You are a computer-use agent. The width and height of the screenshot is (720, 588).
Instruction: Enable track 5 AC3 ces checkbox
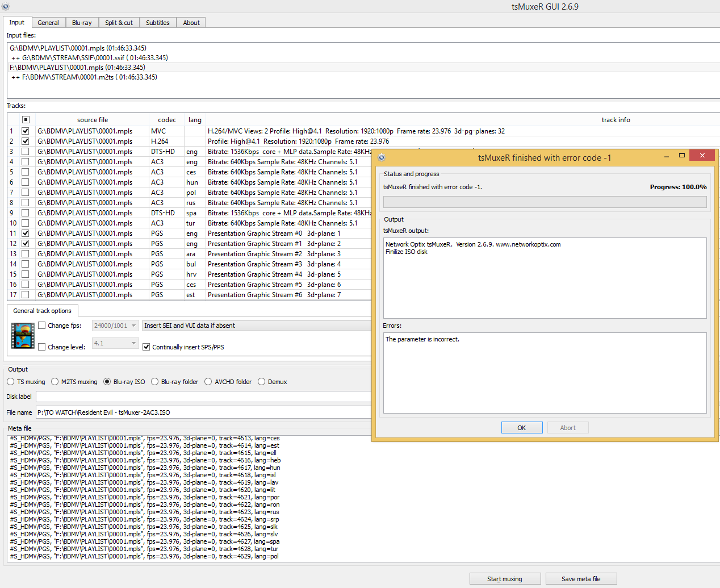coord(26,172)
